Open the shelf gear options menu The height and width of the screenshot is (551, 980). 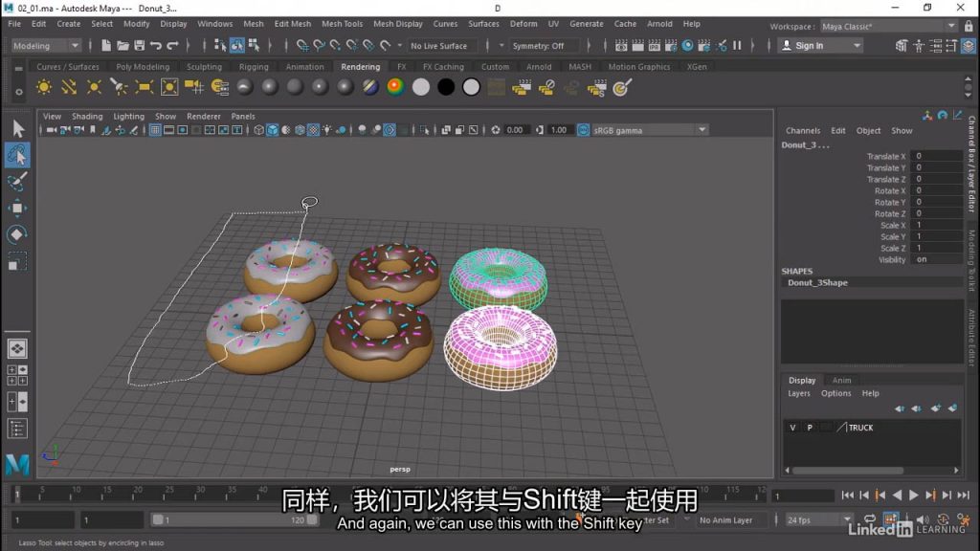(19, 92)
